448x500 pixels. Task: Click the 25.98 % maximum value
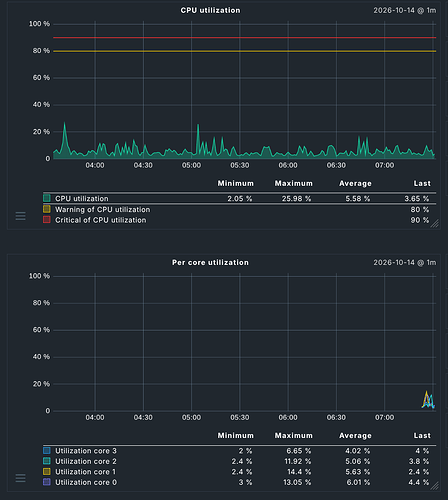pyautogui.click(x=296, y=199)
